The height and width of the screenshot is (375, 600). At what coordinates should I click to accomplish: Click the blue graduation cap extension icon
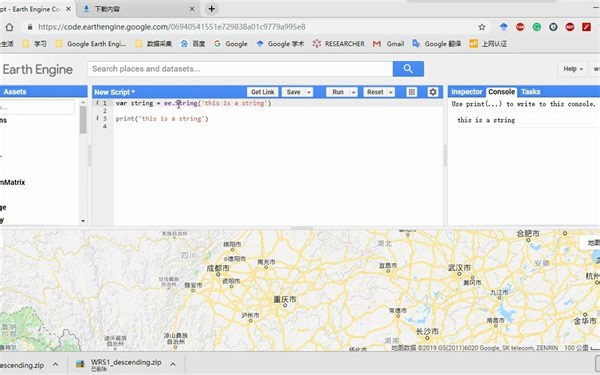tap(504, 27)
